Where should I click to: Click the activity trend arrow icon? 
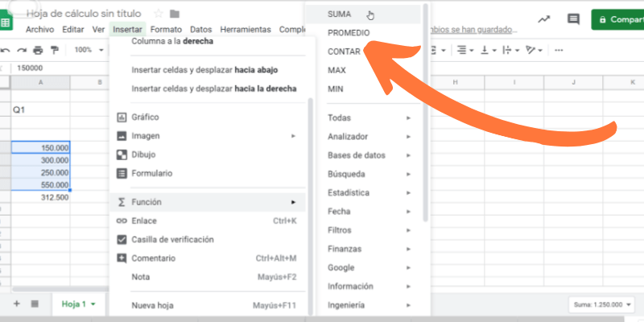[x=544, y=19]
